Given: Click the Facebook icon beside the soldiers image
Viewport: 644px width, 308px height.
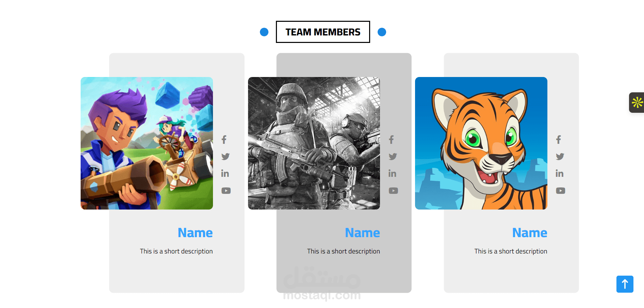Looking at the screenshot, I should pyautogui.click(x=392, y=139).
